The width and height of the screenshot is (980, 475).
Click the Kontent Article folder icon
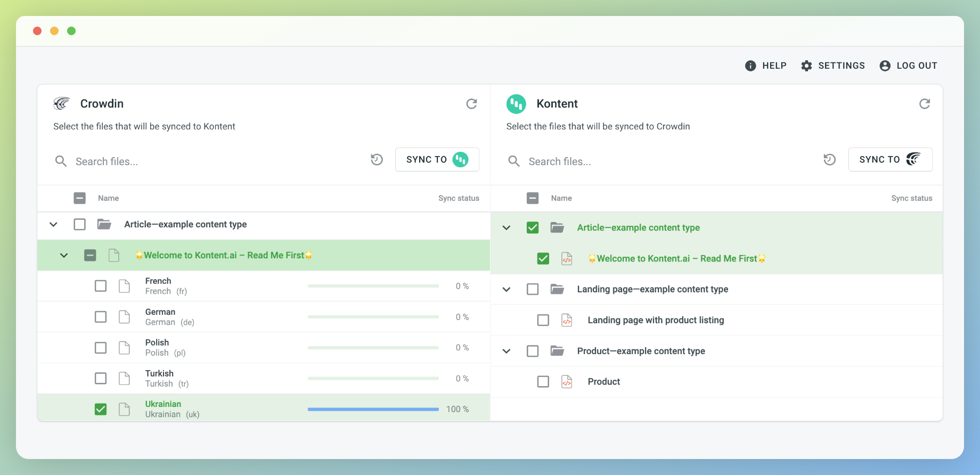[557, 227]
